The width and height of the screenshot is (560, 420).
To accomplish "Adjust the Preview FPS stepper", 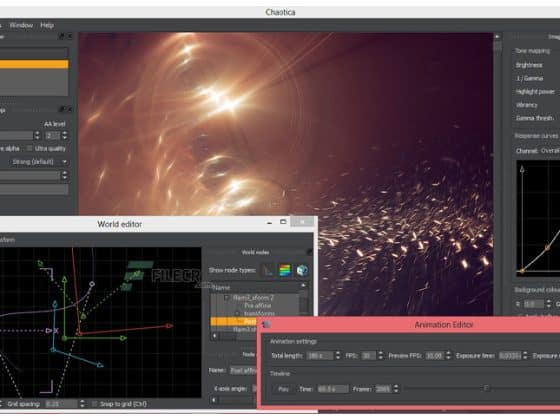I will pos(448,356).
